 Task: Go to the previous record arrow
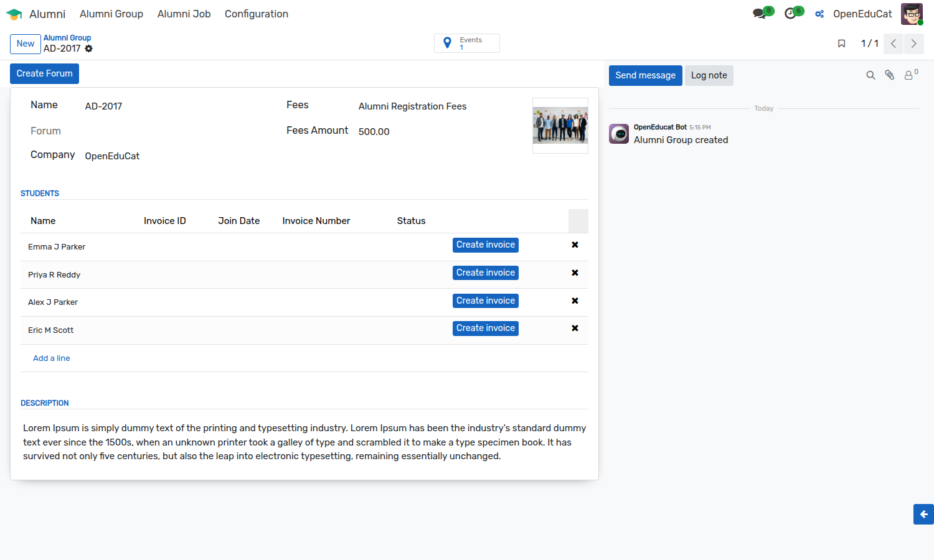click(894, 44)
